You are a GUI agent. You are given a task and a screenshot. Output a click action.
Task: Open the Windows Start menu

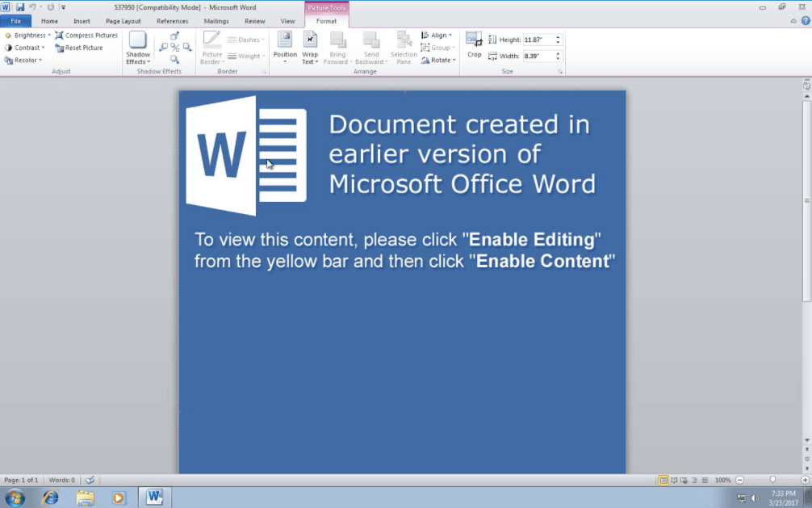coord(15,498)
